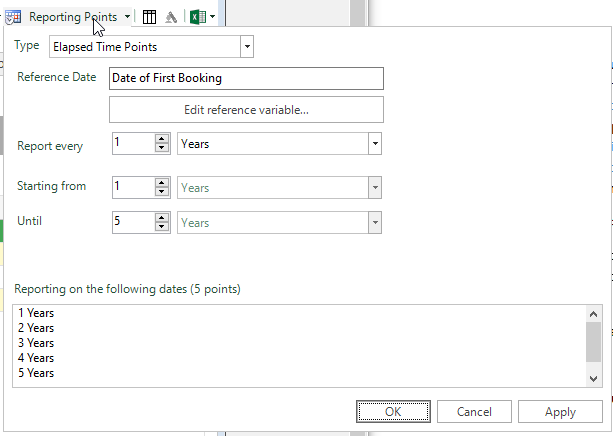Click Edit reference variable button
Screen dimensions: 613x436
246,110
